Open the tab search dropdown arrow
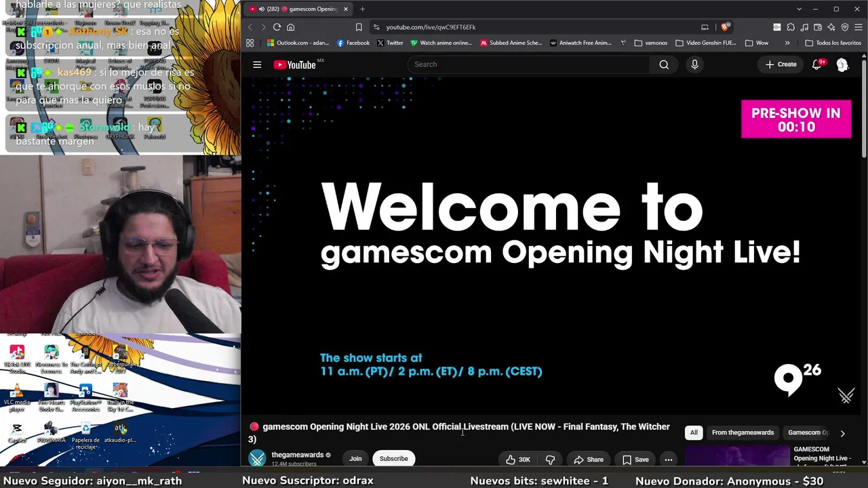Image resolution: width=868 pixels, height=488 pixels. coord(800,9)
